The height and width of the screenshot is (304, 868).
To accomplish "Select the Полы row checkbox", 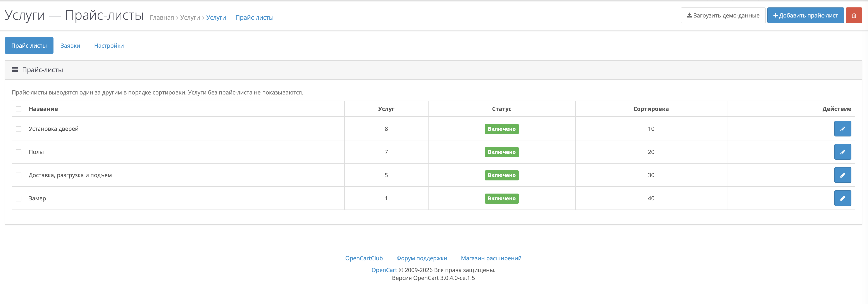I will 19,152.
